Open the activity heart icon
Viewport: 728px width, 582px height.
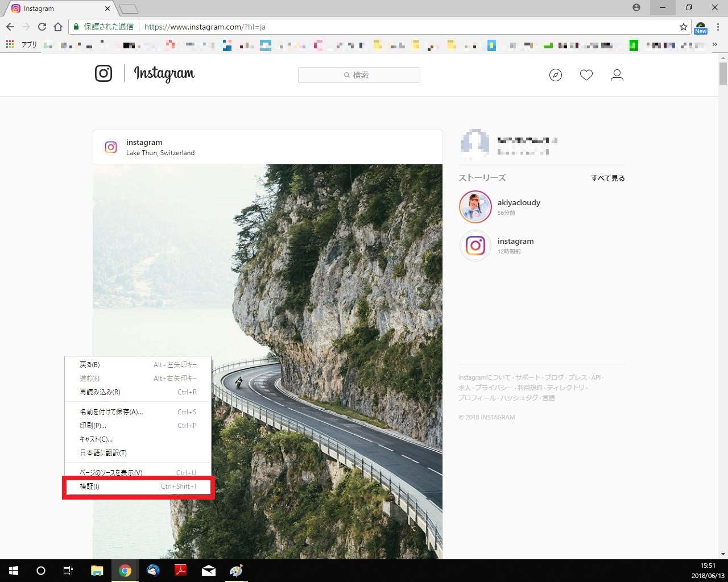pyautogui.click(x=586, y=75)
